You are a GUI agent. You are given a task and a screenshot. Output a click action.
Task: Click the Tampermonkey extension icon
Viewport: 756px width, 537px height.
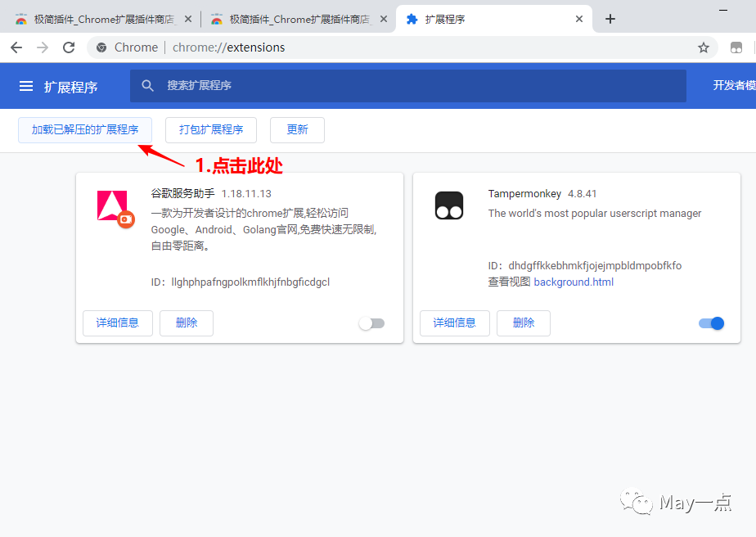tap(449, 205)
